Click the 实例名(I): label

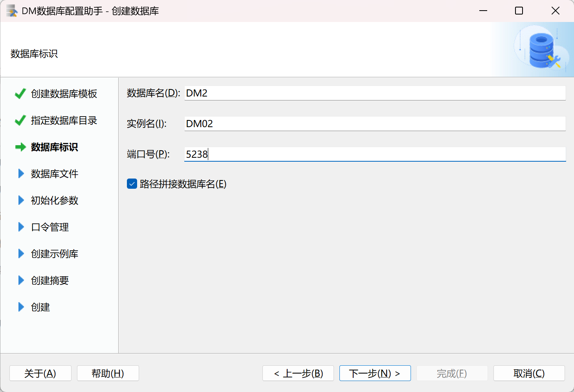(147, 124)
